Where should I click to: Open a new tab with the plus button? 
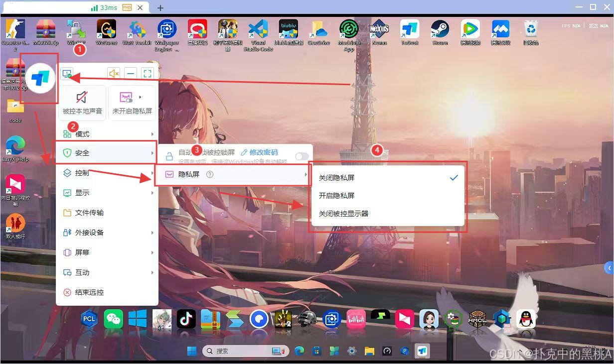point(160,8)
